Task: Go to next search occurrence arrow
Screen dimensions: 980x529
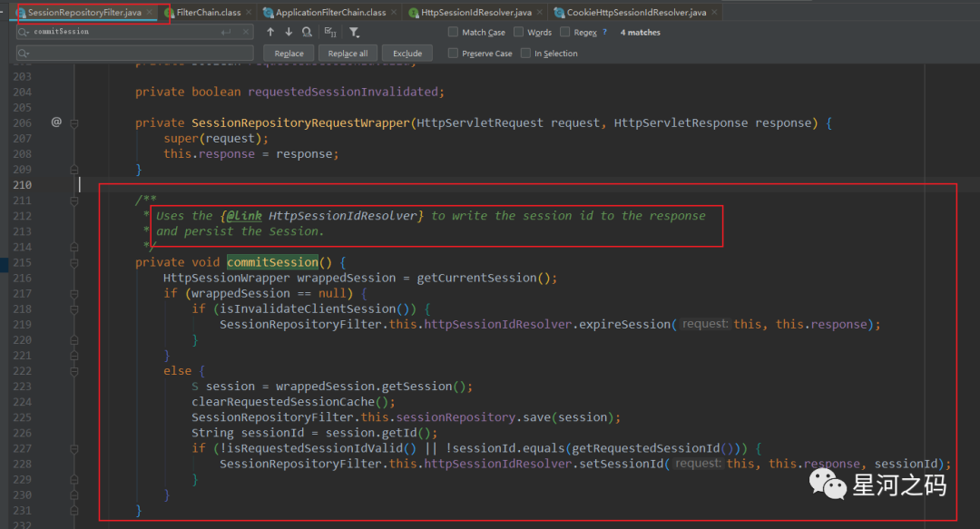Action: pyautogui.click(x=289, y=32)
